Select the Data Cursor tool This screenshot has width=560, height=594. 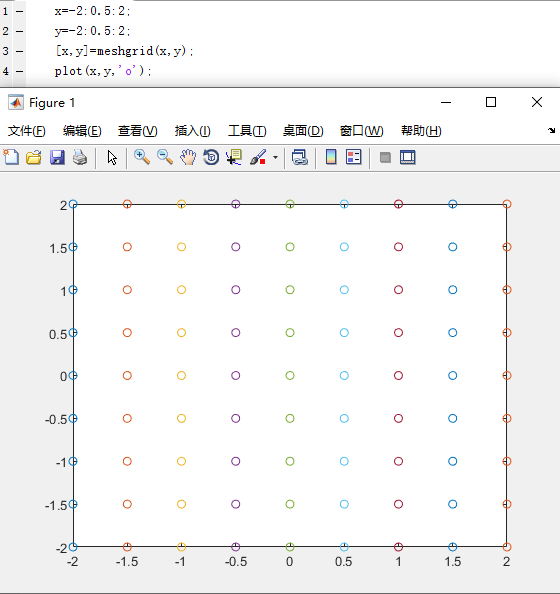(x=234, y=157)
